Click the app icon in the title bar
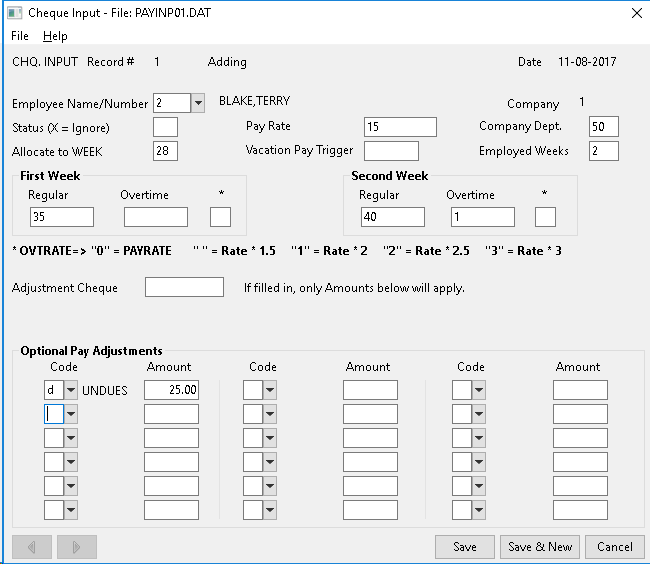Image resolution: width=650 pixels, height=564 pixels. (x=15, y=13)
